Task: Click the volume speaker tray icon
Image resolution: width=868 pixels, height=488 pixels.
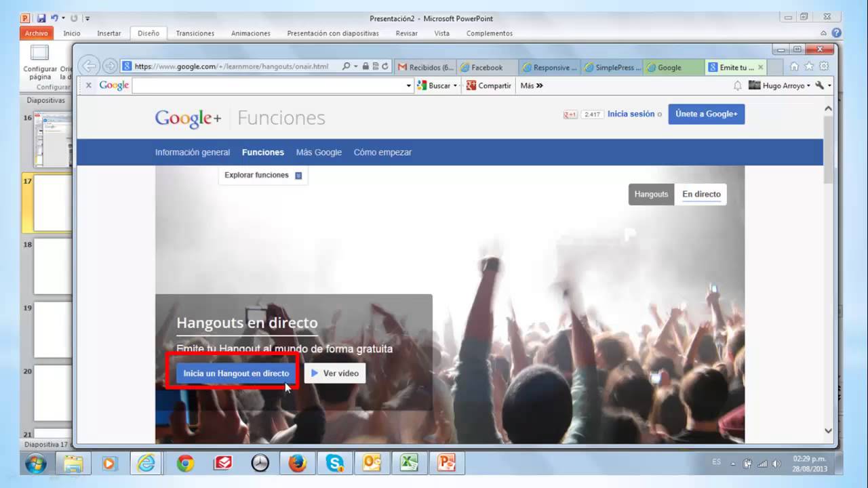Action: click(776, 464)
